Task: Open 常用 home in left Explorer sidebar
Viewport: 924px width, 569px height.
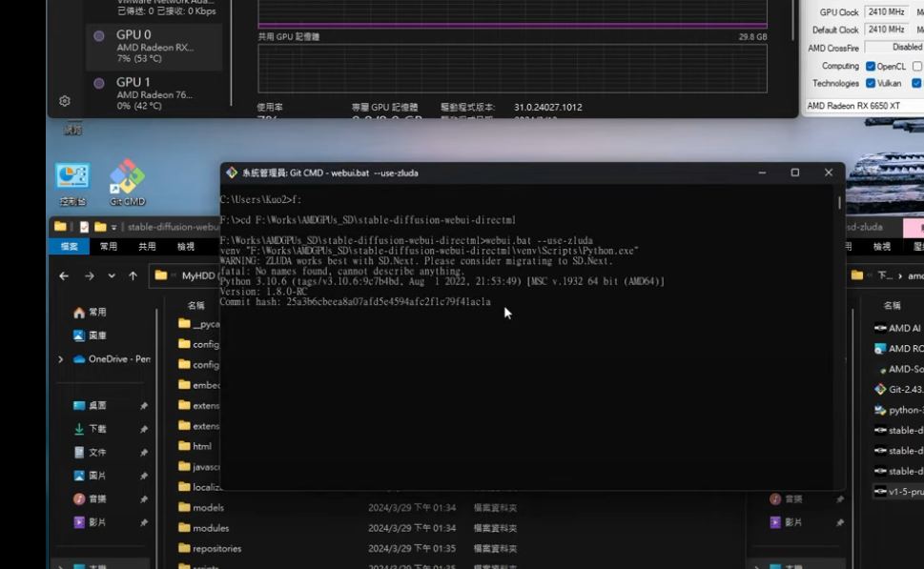Action: [x=90, y=313]
